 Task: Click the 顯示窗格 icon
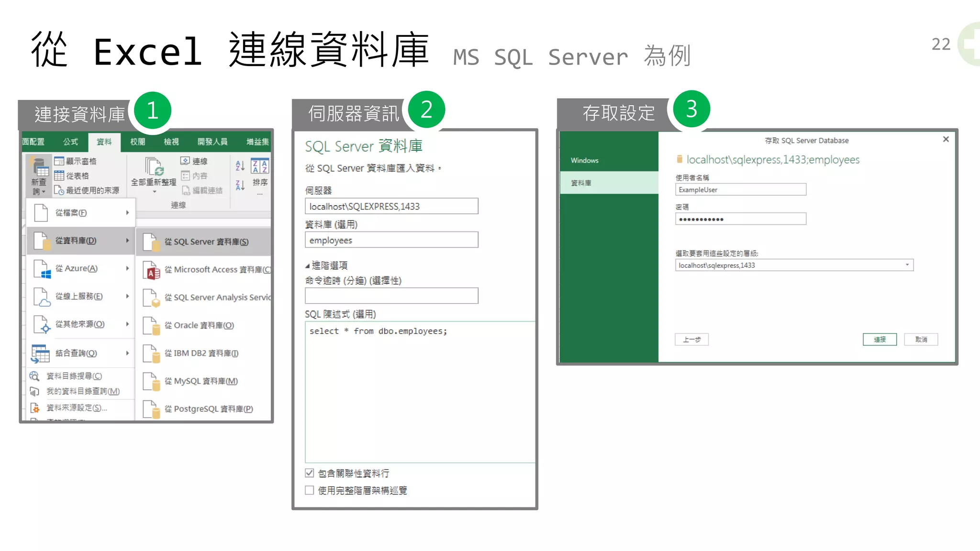tap(59, 161)
